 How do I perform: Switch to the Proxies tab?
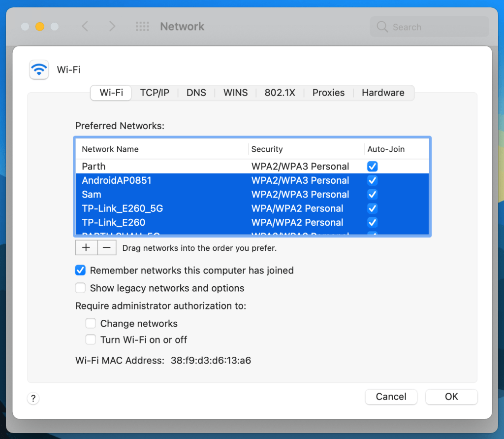[x=328, y=93]
